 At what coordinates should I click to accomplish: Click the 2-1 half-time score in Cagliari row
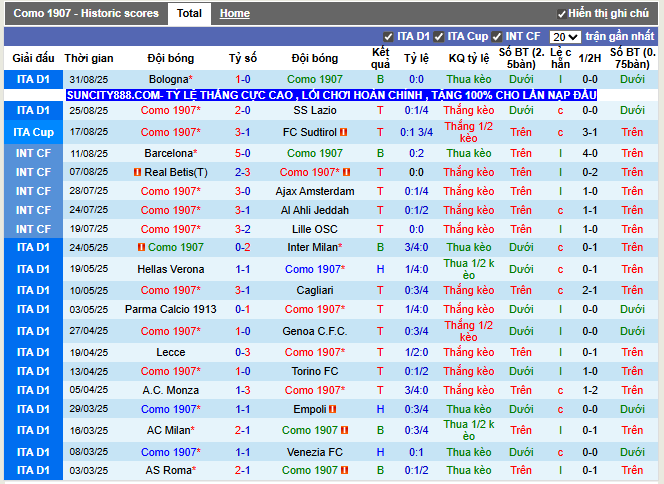(590, 290)
